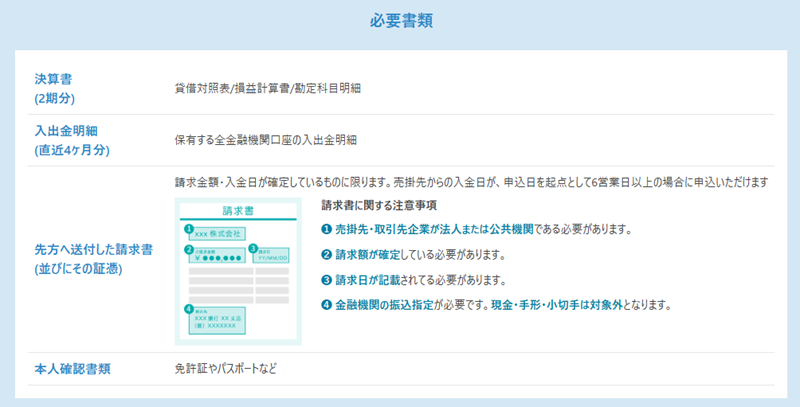800x407 pixels.
Task: Click the number 2 marker beside 請求額が確定
Action: 327,254
